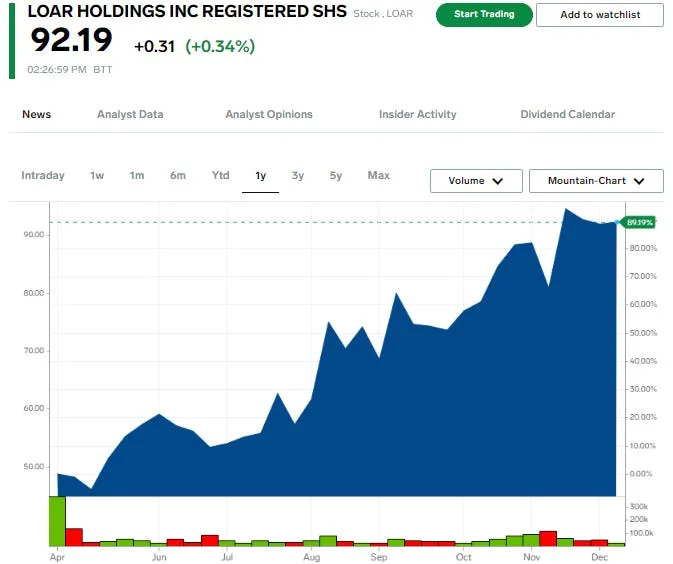Click the 90.00 y-axis label

[x=34, y=234]
